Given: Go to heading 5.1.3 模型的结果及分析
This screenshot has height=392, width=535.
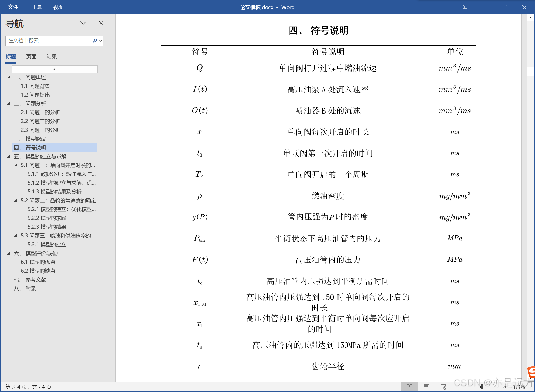Looking at the screenshot, I should click(x=55, y=192).
